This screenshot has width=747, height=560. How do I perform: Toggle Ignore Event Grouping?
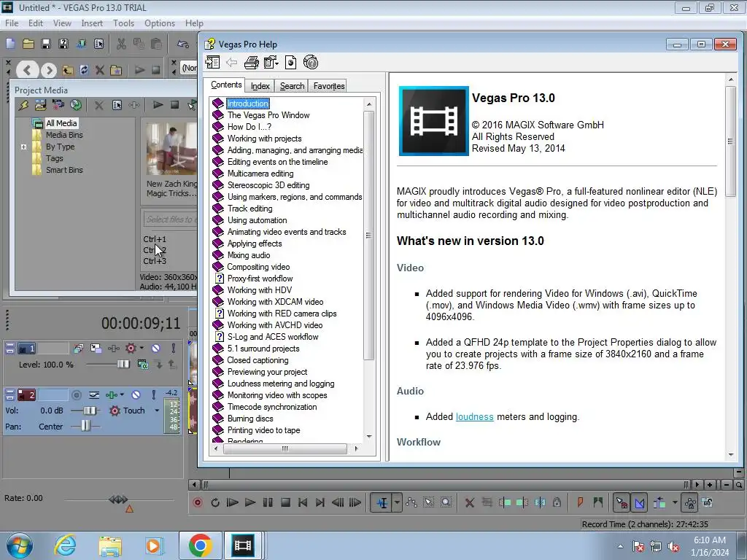coord(708,502)
